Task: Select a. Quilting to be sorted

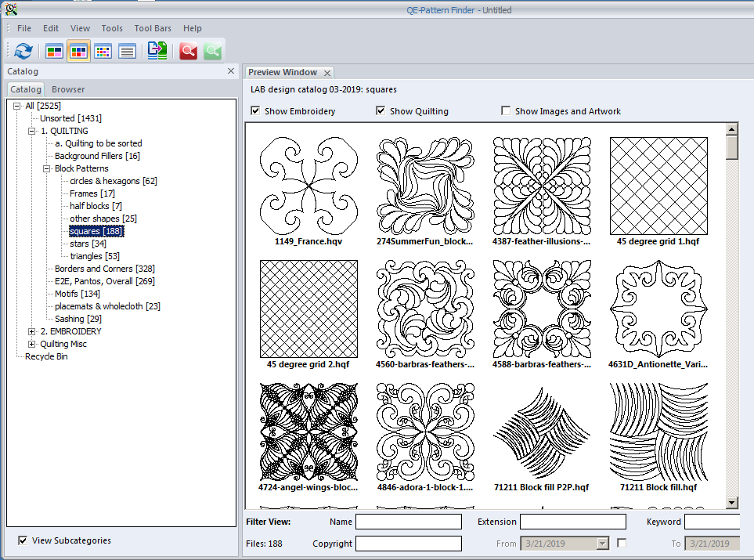Action: pos(98,143)
